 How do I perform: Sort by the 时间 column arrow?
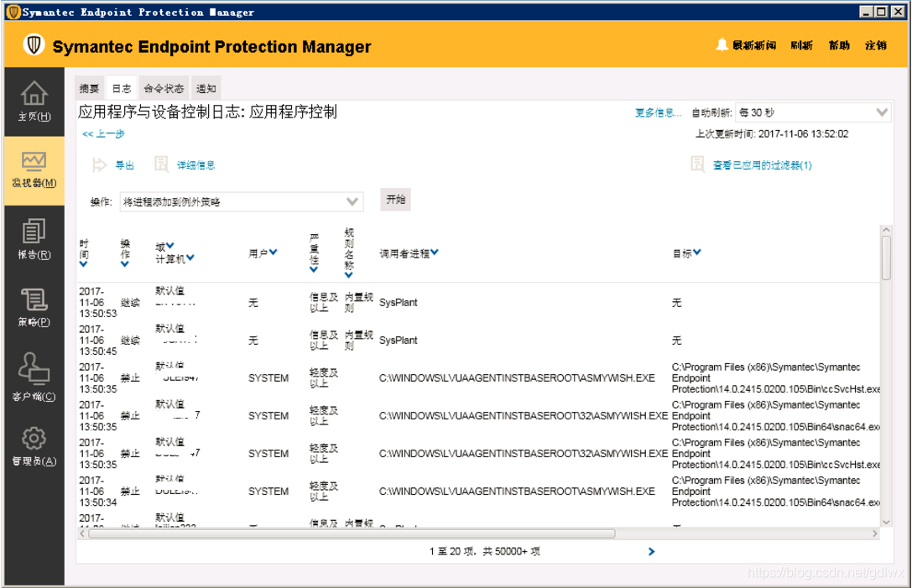click(82, 263)
